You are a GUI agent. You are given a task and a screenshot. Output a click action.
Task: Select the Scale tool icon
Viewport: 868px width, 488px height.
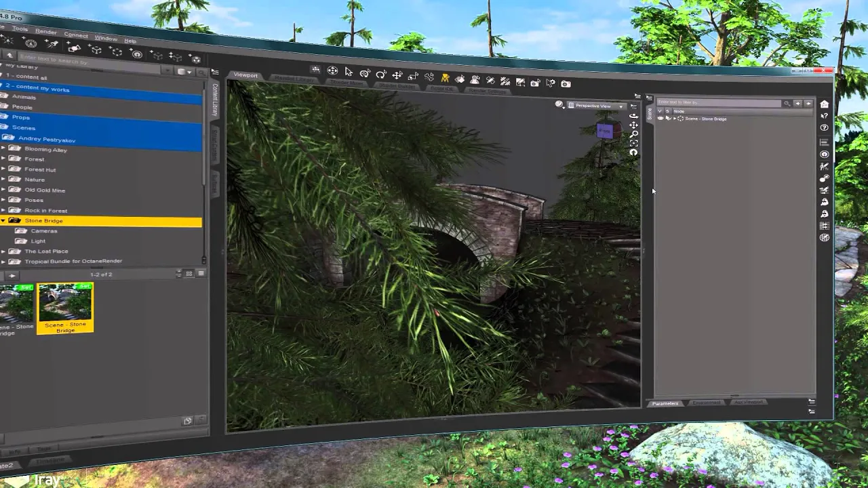413,76
